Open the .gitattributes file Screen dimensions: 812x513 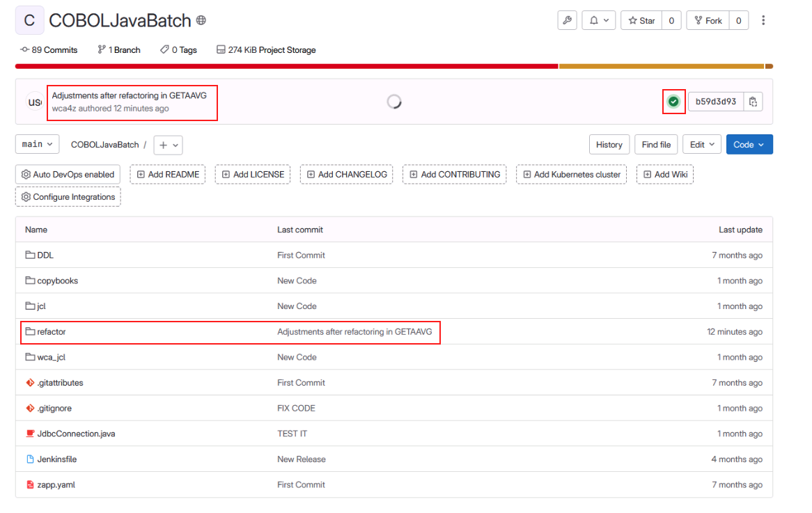pyautogui.click(x=60, y=383)
